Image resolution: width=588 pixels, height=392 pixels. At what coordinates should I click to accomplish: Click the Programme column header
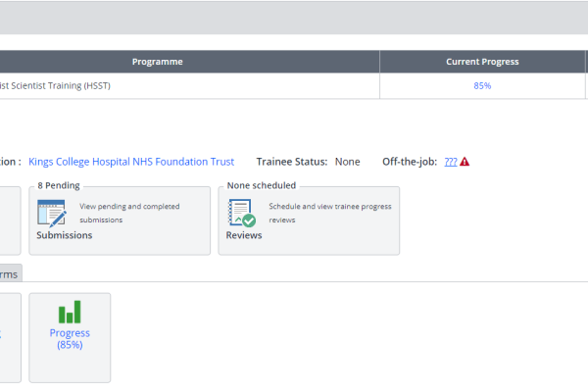pyautogui.click(x=158, y=62)
